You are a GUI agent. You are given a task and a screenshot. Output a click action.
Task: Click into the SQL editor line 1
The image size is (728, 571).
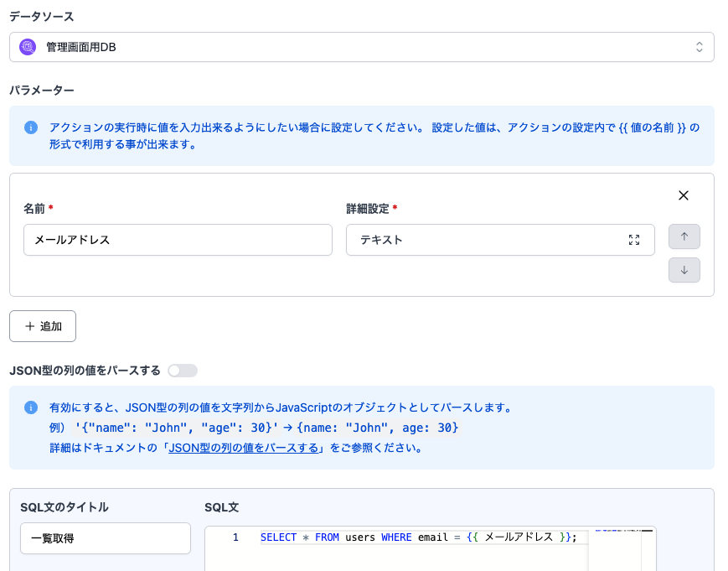pos(418,537)
